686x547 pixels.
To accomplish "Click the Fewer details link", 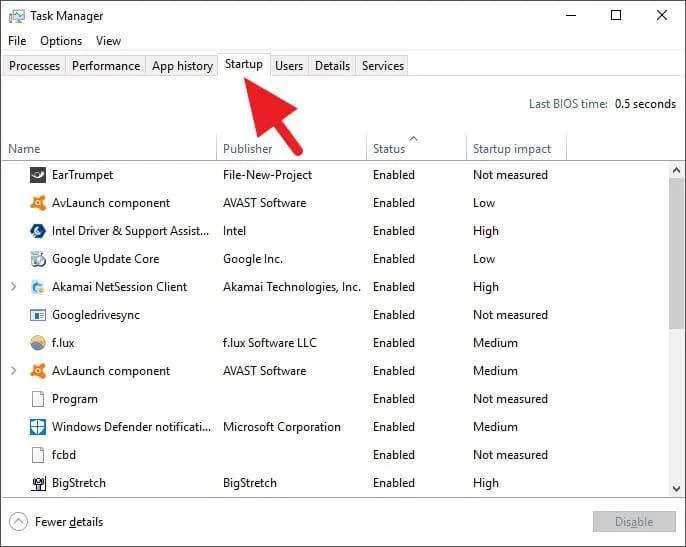I will (69, 522).
